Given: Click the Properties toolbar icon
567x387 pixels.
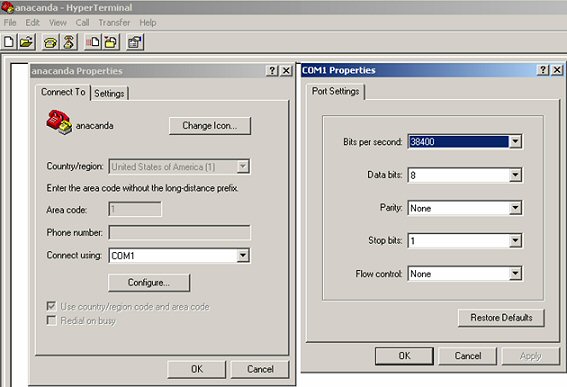Looking at the screenshot, I should (x=135, y=42).
